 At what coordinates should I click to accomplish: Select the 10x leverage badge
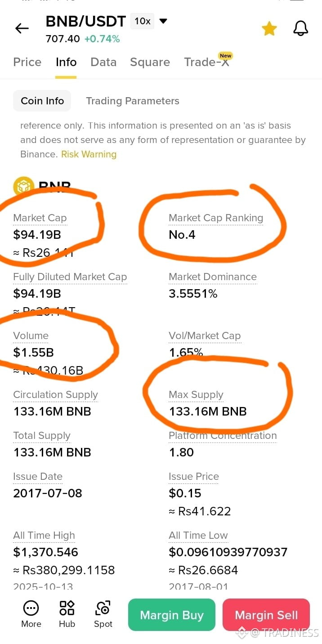click(x=142, y=21)
